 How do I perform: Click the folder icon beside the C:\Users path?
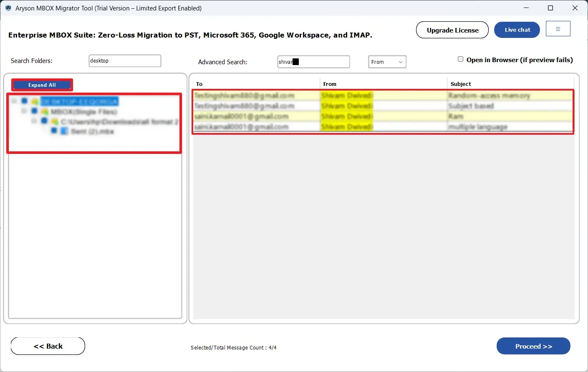[54, 121]
